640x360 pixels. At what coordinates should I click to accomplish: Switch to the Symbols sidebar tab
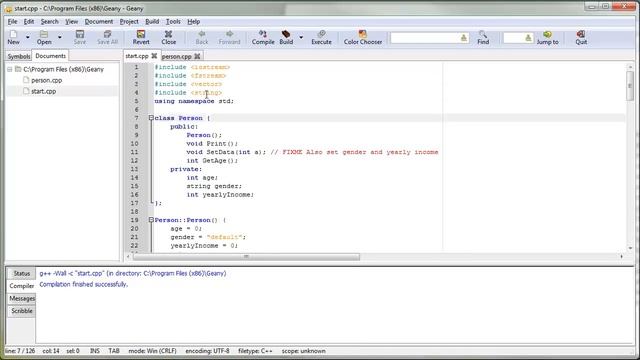(x=18, y=56)
